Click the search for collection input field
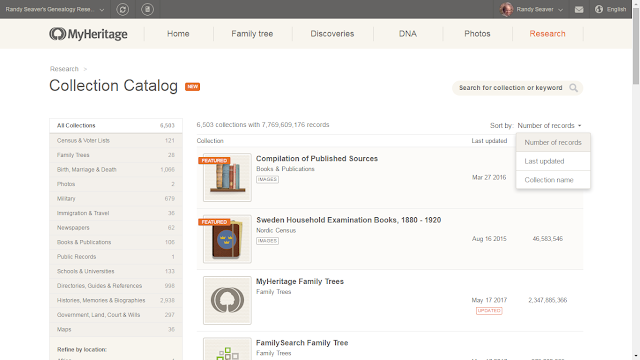Image resolution: width=640 pixels, height=360 pixels. 510,88
